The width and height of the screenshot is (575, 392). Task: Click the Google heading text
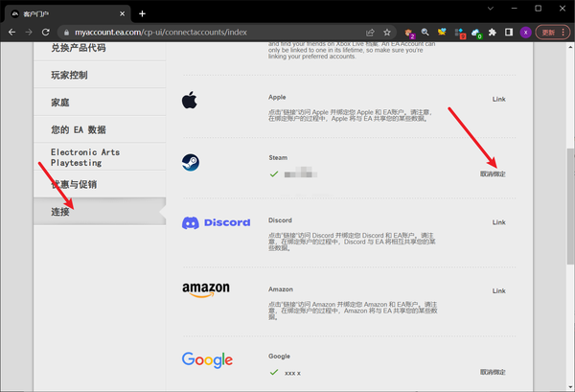(279, 357)
